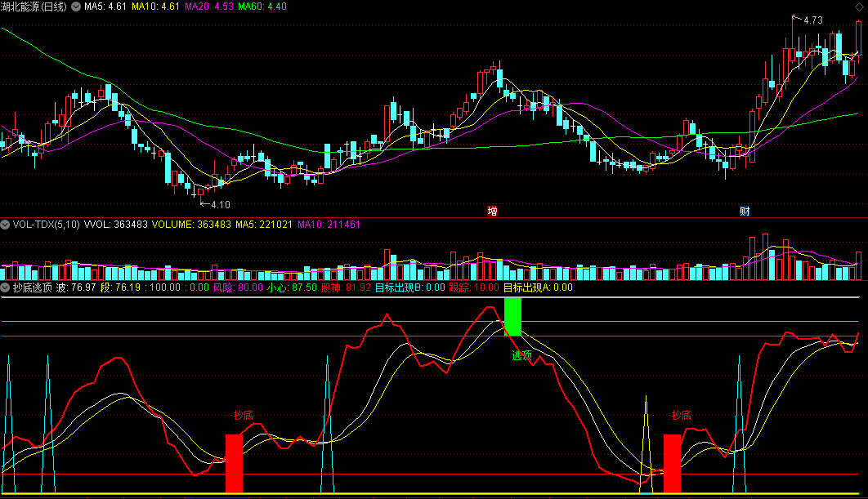Click the 目标出现B: 0.00 label
Screen dimensions: 868x499
coord(410,287)
